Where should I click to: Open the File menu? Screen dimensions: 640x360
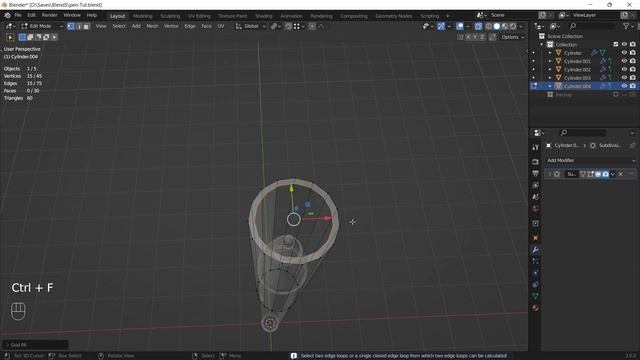tap(18, 15)
